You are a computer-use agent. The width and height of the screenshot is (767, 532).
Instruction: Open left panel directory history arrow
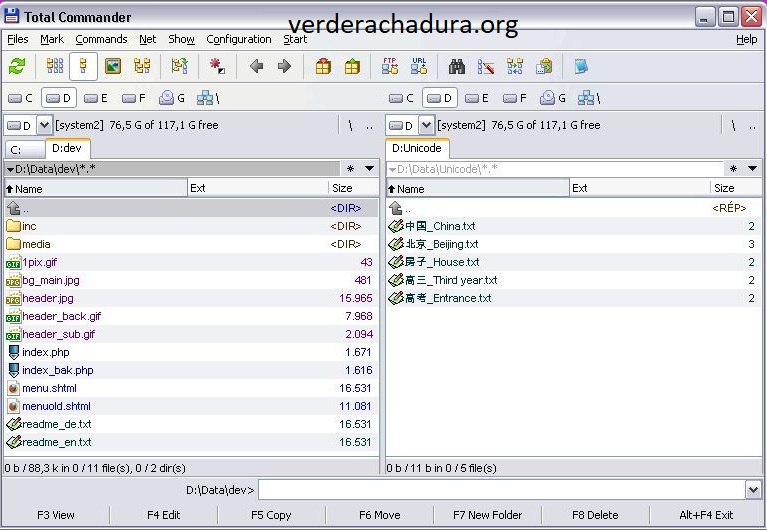[x=370, y=169]
